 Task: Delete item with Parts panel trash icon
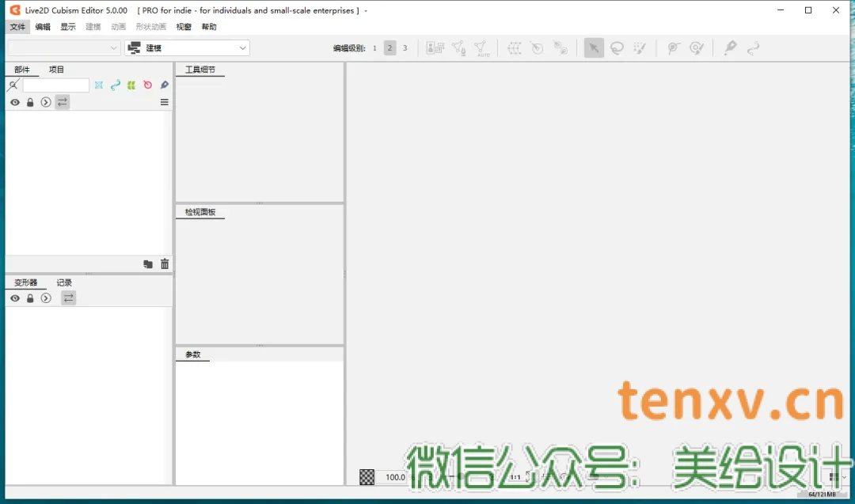click(x=165, y=264)
